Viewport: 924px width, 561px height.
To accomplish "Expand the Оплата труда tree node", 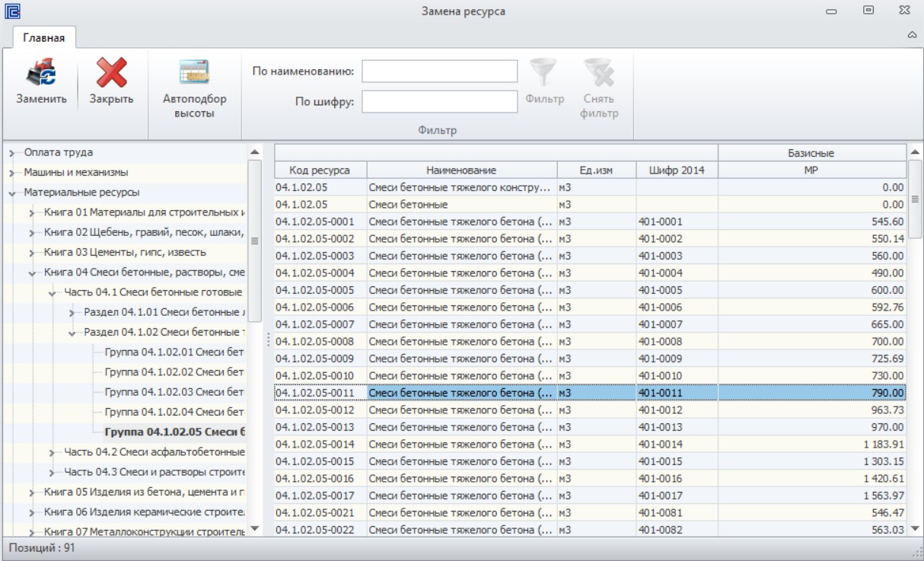I will pyautogui.click(x=12, y=153).
